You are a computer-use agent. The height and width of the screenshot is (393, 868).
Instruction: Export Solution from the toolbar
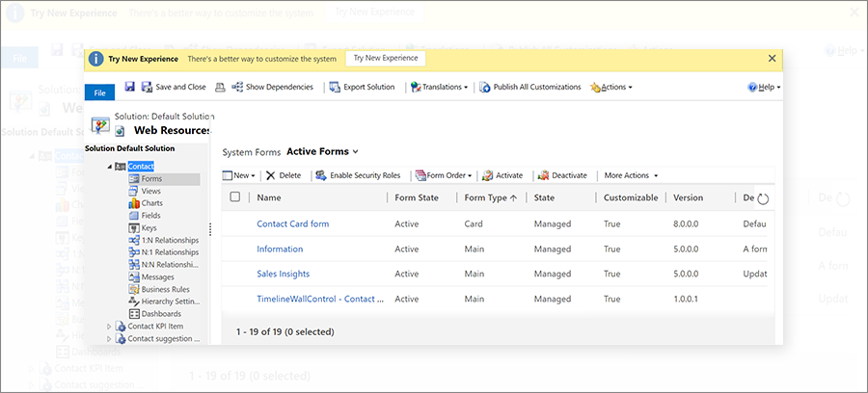point(362,87)
